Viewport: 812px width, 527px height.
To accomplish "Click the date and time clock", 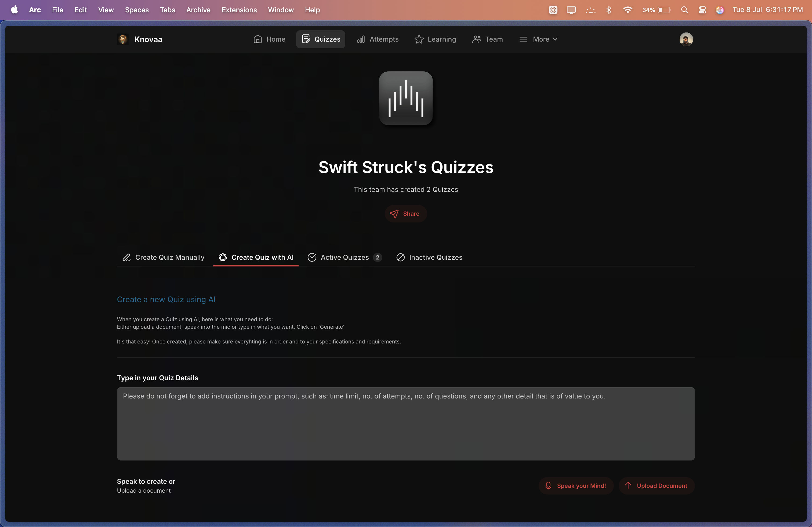I will pos(767,10).
